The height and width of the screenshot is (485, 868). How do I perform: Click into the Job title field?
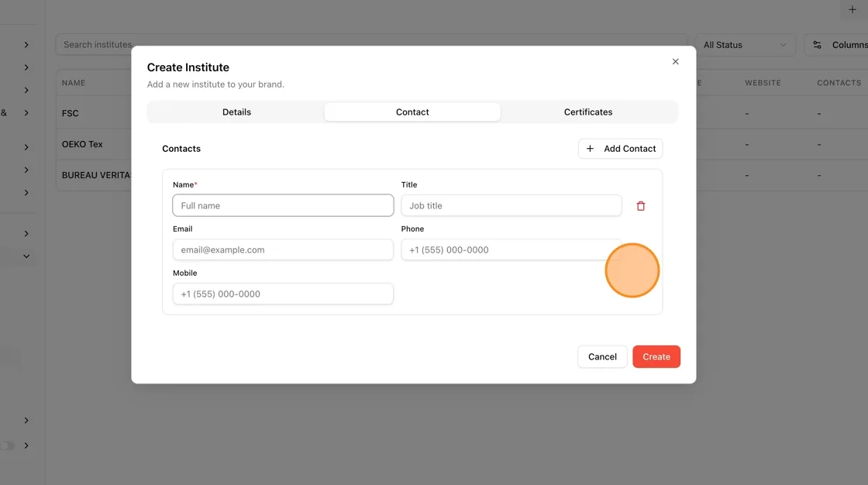(511, 205)
